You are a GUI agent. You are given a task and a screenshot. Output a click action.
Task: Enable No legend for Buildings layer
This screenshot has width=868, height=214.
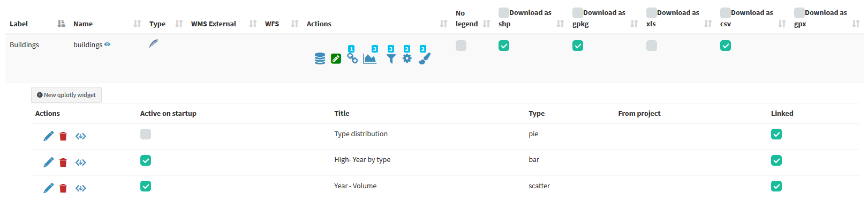coord(461,46)
